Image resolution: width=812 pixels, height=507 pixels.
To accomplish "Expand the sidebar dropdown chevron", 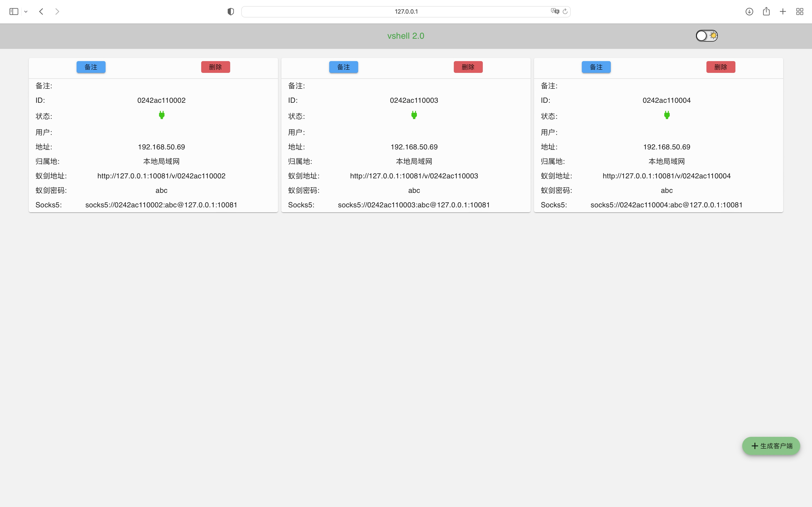I will [26, 12].
